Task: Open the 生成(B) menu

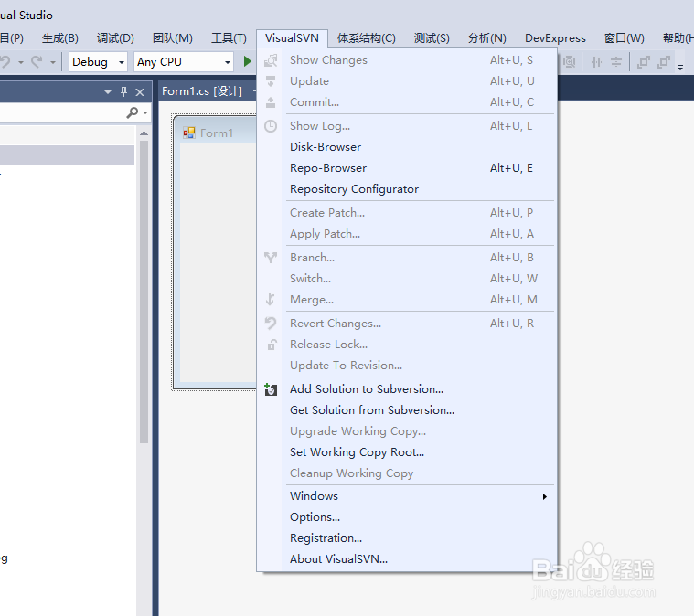Action: click(60, 38)
